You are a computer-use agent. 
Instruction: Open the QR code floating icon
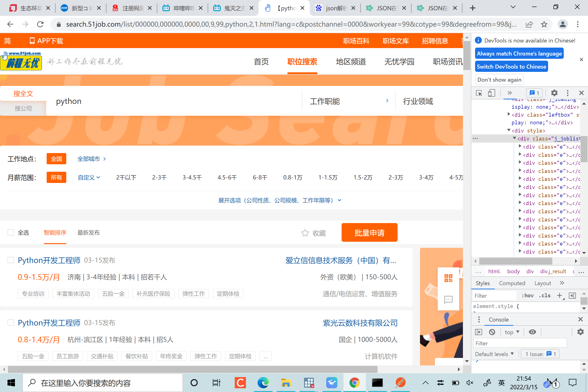point(448,278)
